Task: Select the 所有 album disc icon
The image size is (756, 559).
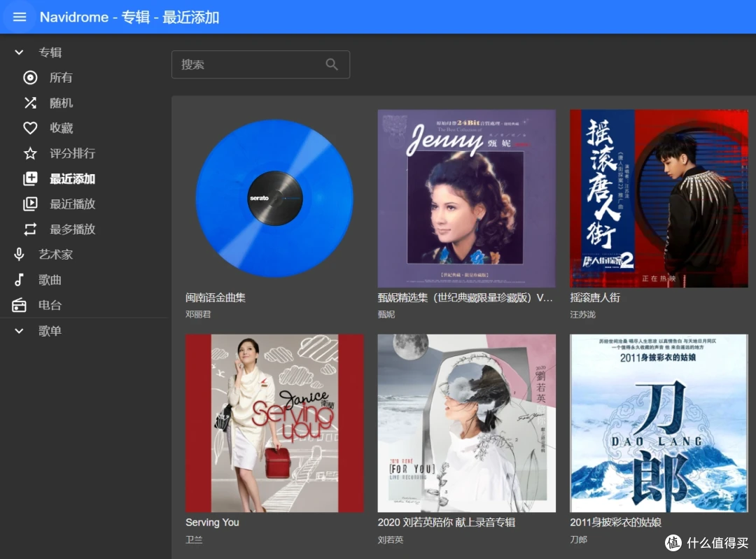Action: point(29,77)
